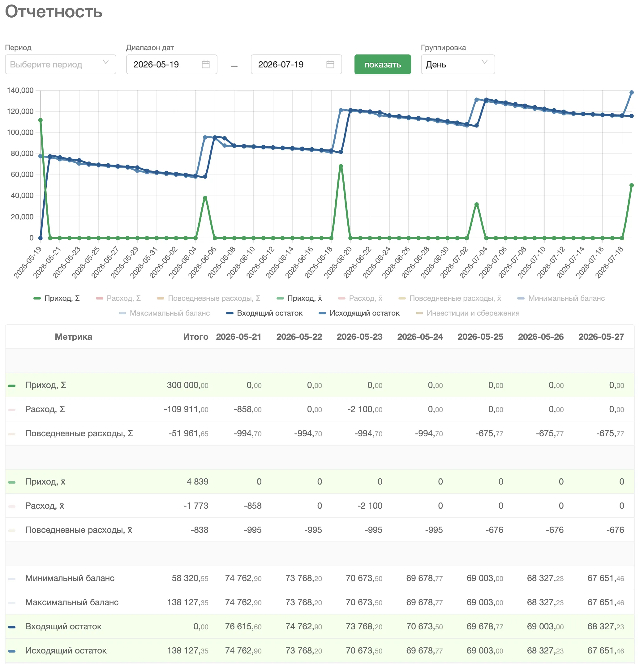Toggle Расход, Σ series in chart legend
Screen dimensions: 644x664
click(x=118, y=298)
